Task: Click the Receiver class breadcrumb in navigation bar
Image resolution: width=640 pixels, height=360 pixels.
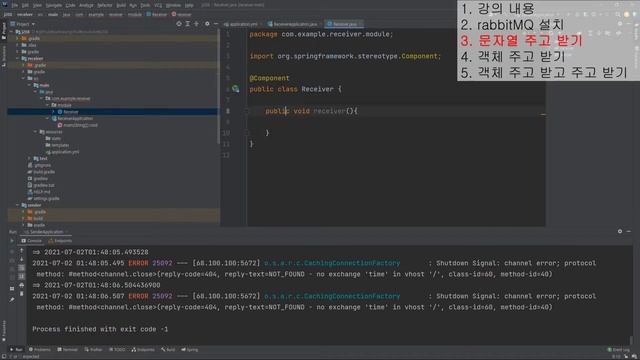Action: (x=156, y=14)
